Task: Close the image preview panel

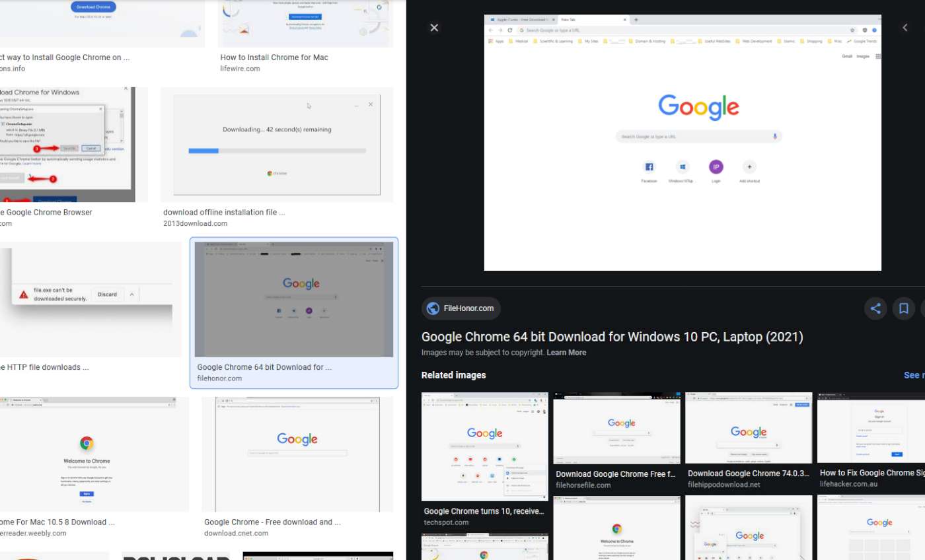Action: (434, 28)
